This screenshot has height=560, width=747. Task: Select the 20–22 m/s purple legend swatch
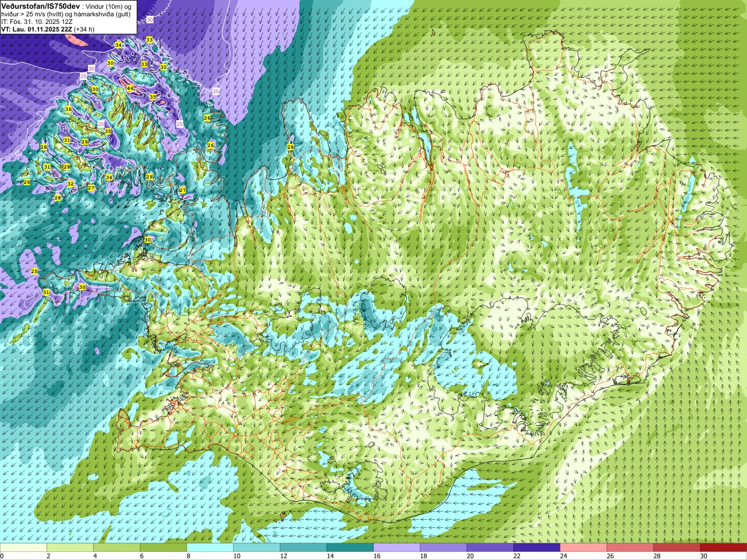pyautogui.click(x=490, y=548)
